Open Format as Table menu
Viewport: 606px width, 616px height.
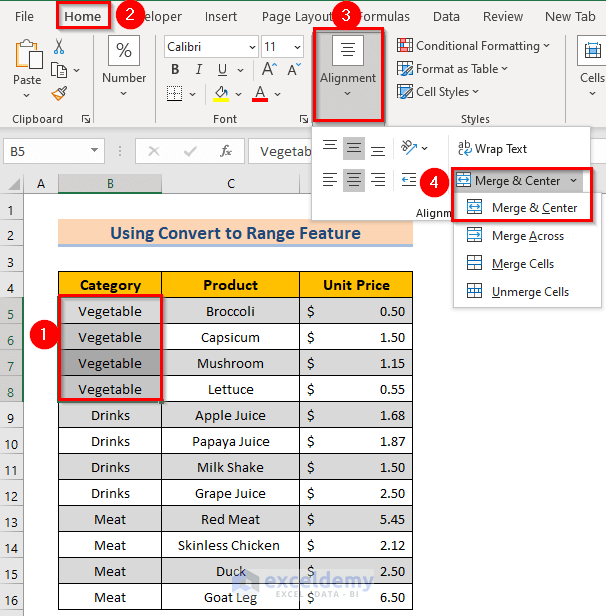pos(452,69)
